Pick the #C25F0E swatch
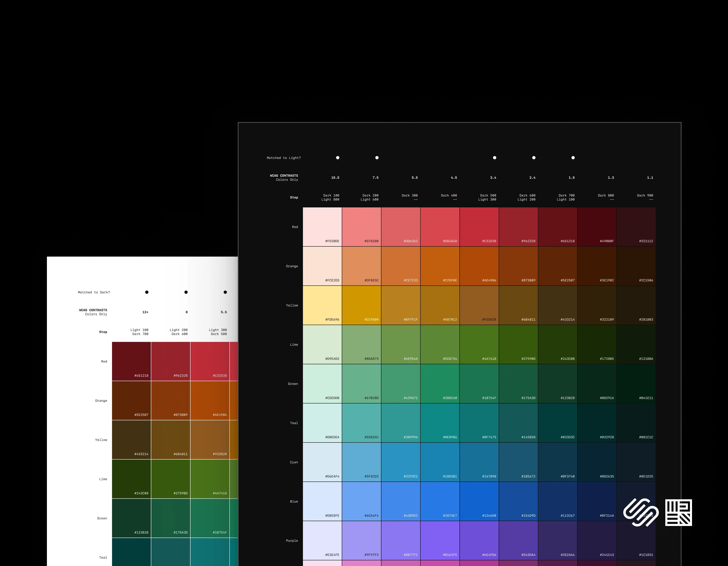This screenshot has width=728, height=566. pos(440,266)
